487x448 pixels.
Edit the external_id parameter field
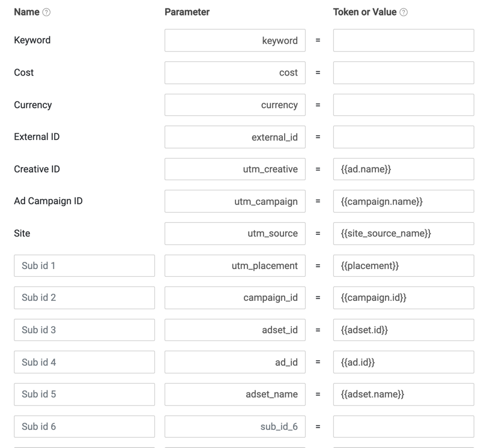click(x=235, y=137)
